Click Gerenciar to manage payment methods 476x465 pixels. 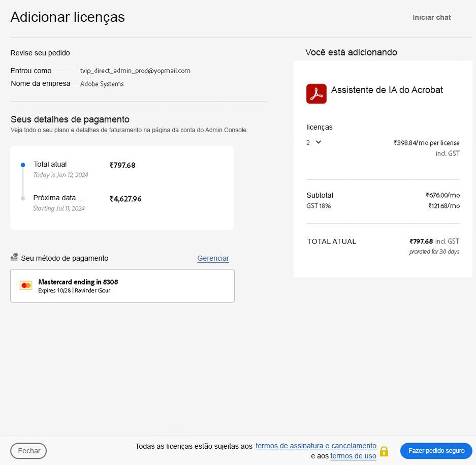(213, 258)
